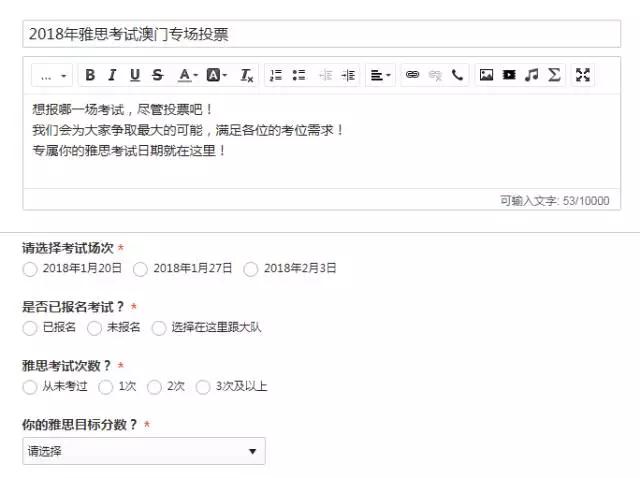Click the character counter 可输入文字: 53/10000
The width and height of the screenshot is (640, 478).
[x=555, y=200]
